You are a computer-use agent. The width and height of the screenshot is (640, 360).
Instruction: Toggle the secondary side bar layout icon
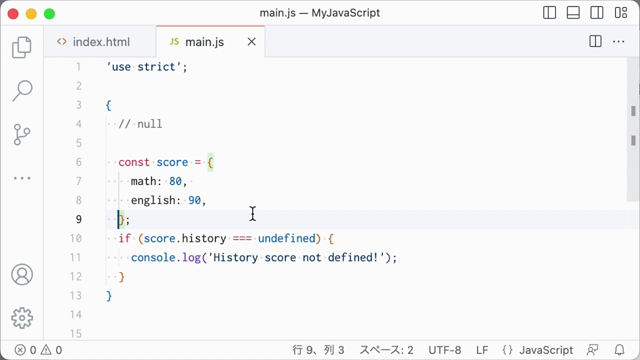597,13
